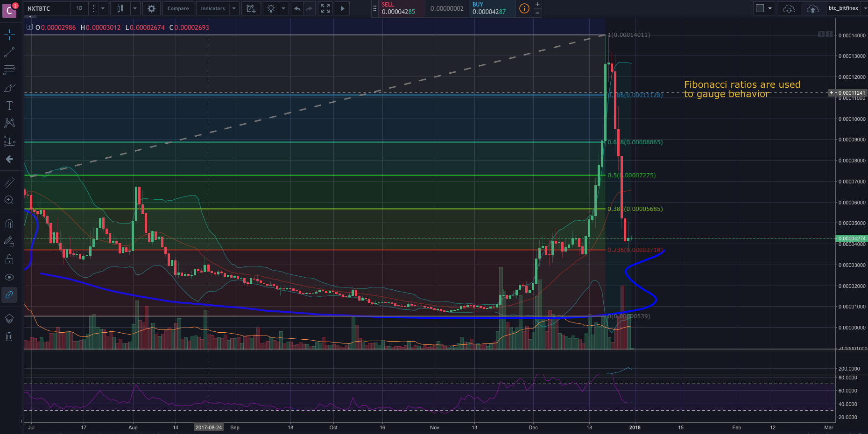The height and width of the screenshot is (434, 868).
Task: Open the Indicators menu
Action: [x=213, y=8]
